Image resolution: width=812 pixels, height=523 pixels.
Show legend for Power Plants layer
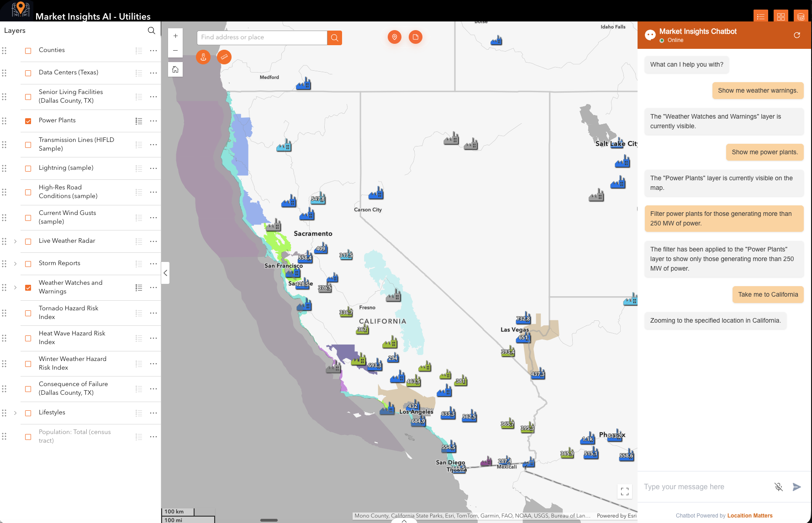coord(139,121)
